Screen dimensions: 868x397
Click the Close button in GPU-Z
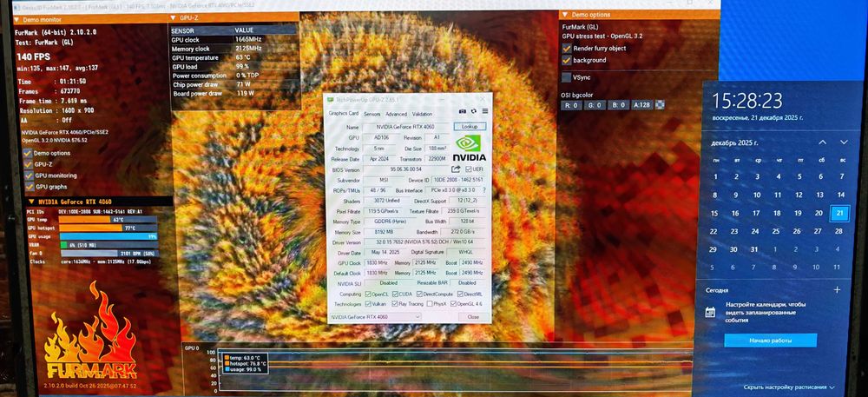[473, 317]
